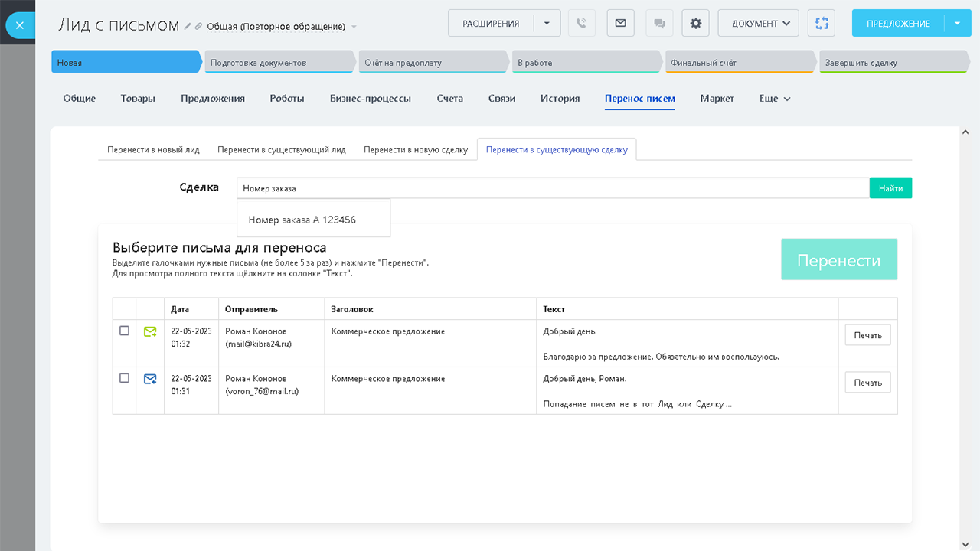Image resolution: width=980 pixels, height=551 pixels.
Task: Click the chat bubbles icon button
Action: click(x=659, y=24)
